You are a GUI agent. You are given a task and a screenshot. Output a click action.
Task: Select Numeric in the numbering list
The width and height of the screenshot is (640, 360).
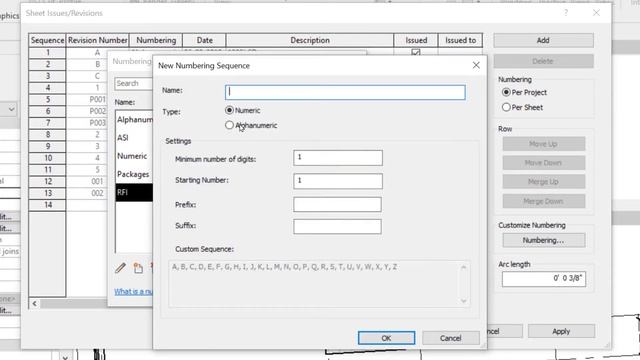pyautogui.click(x=134, y=156)
